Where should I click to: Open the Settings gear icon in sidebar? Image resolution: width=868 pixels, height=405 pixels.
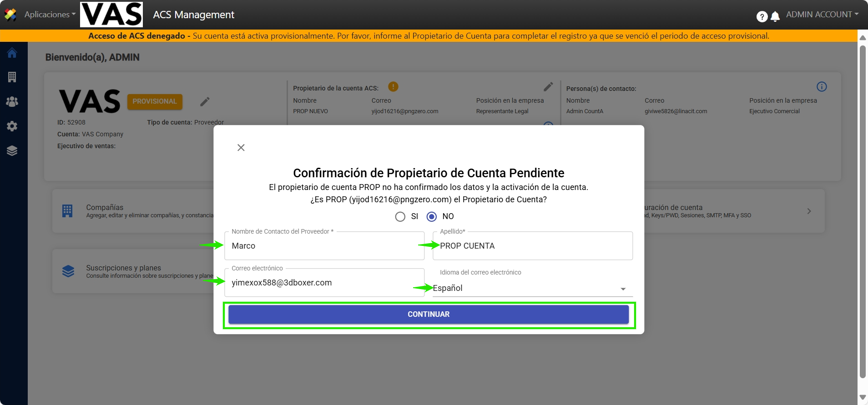point(12,126)
